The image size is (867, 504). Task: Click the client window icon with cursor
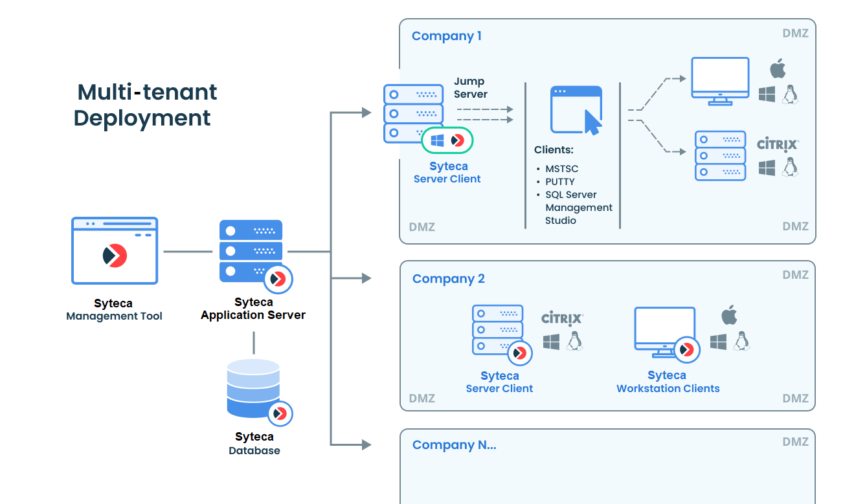point(576,110)
